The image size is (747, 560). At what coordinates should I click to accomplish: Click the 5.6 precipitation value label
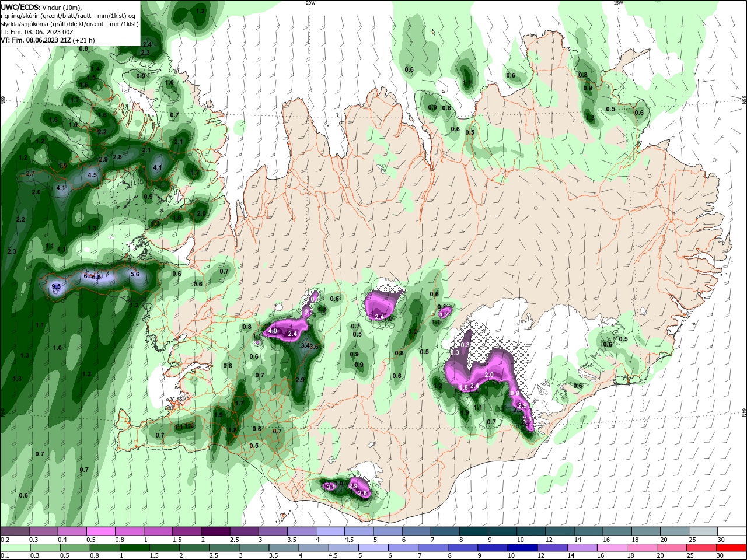[135, 274]
